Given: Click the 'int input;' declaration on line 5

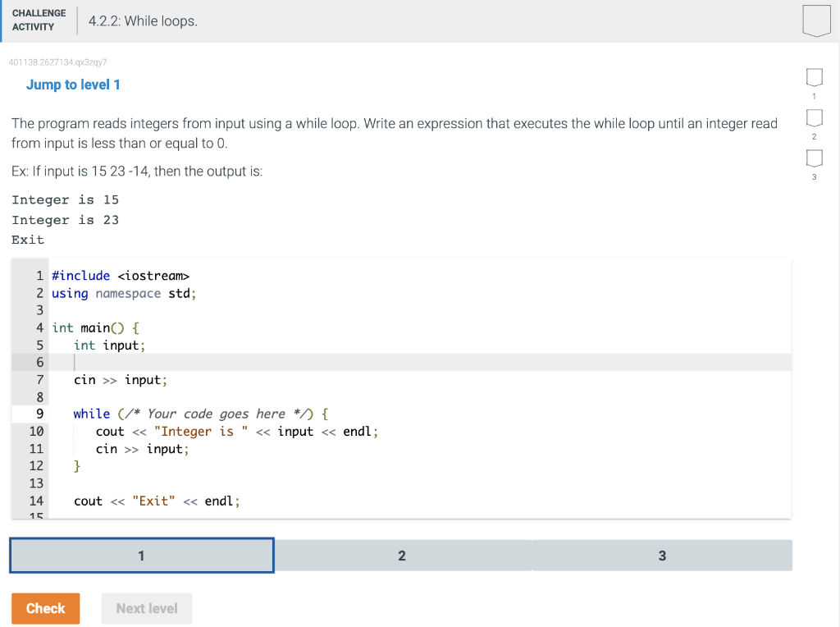Looking at the screenshot, I should coord(109,346).
